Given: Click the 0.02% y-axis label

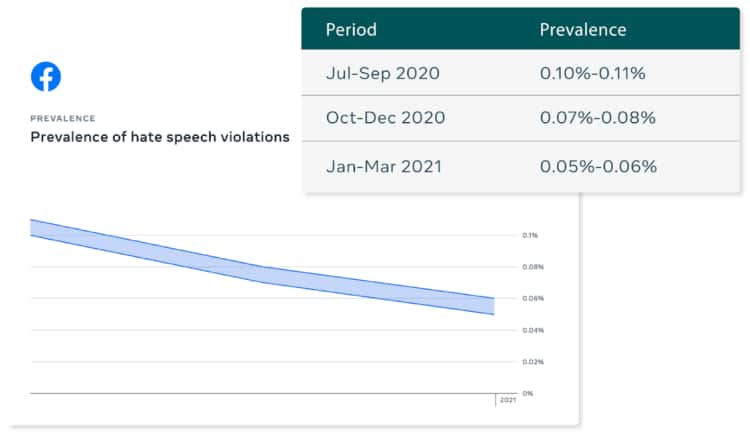Looking at the screenshot, I should tap(532, 361).
